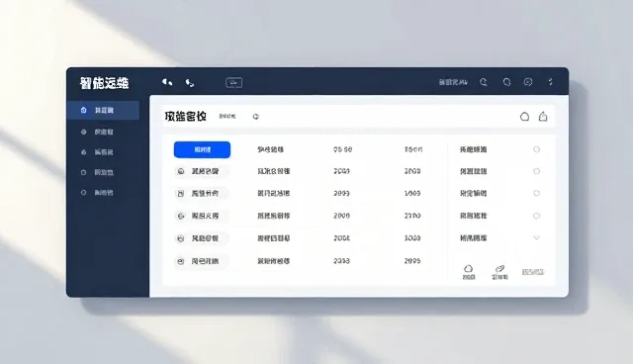Click the first two-dot icon right of the logo
Image resolution: width=633 pixels, height=364 pixels.
click(x=167, y=82)
